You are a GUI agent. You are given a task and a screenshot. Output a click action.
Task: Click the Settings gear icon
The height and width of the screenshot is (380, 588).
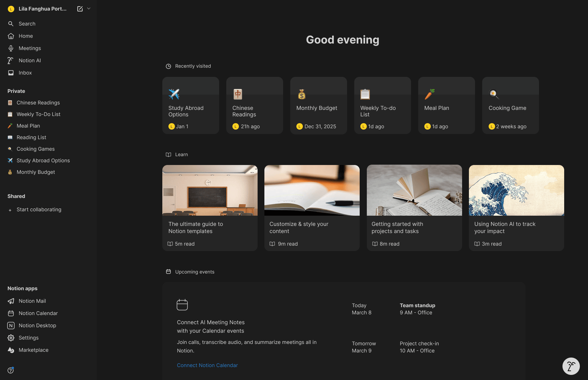pos(11,338)
